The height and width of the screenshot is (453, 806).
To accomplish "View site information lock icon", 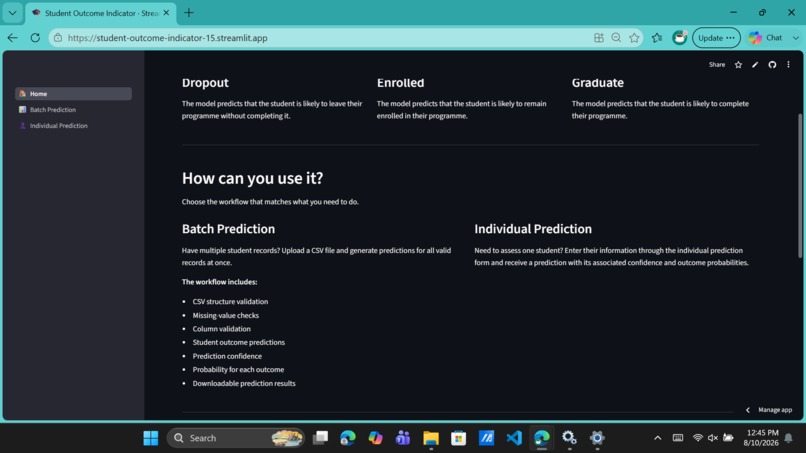I will 58,38.
